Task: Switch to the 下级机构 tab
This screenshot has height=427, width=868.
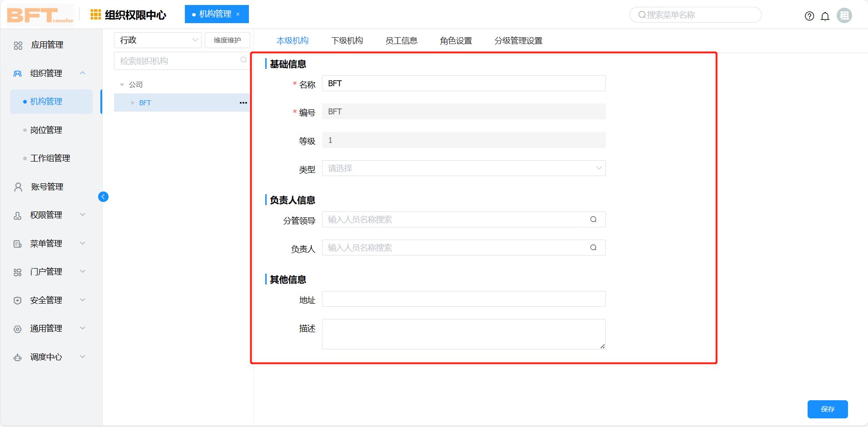Action: (x=347, y=41)
